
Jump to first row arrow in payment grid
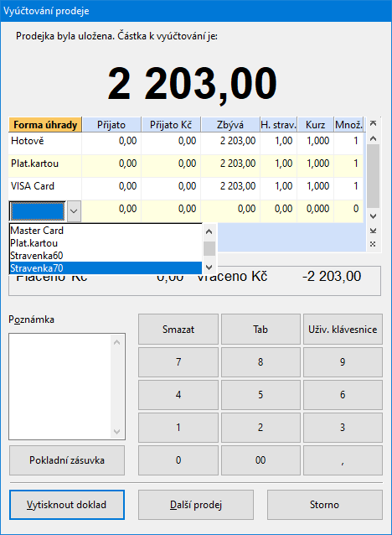coord(374,123)
